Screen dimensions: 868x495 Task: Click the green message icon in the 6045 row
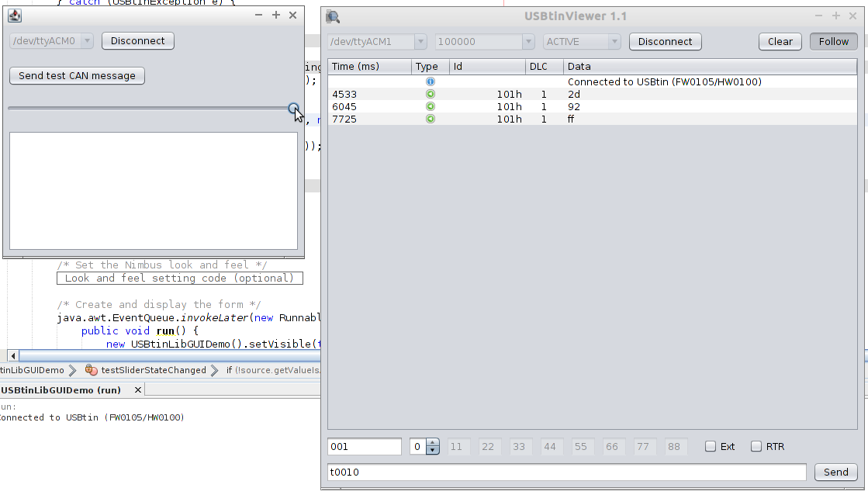(x=431, y=106)
